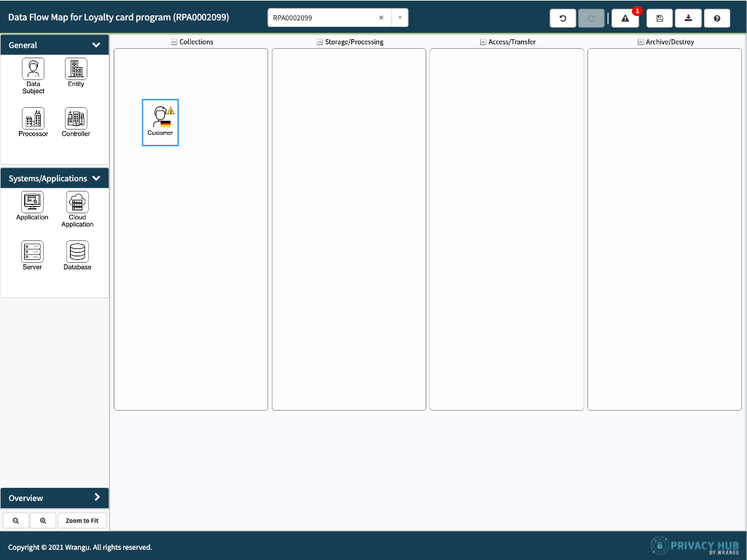
Task: Select the Processor palette icon
Action: click(x=33, y=119)
